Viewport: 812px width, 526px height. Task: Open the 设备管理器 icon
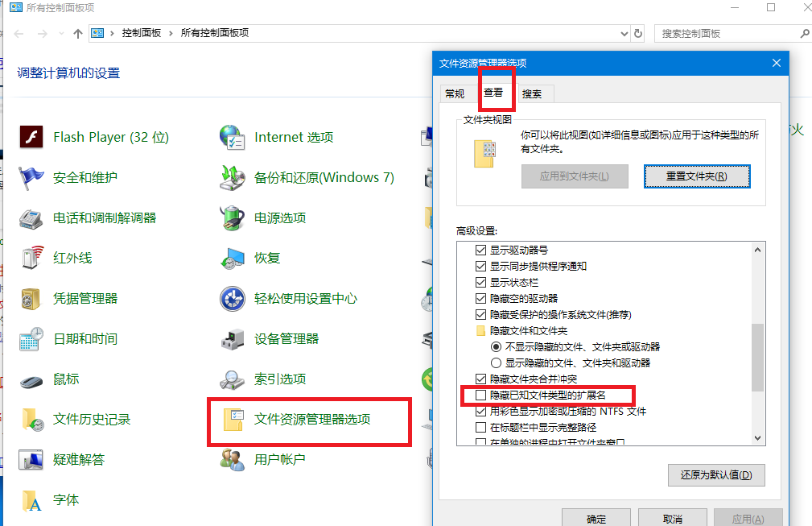[x=232, y=339]
